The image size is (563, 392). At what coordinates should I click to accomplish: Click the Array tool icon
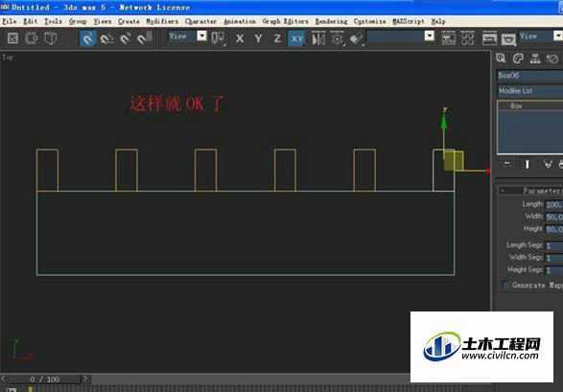[x=337, y=38]
